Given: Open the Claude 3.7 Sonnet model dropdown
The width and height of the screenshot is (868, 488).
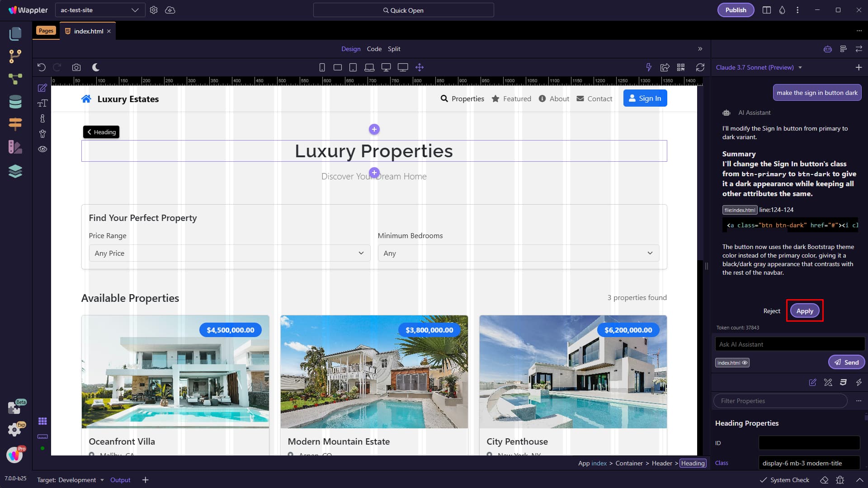Looking at the screenshot, I should (759, 67).
